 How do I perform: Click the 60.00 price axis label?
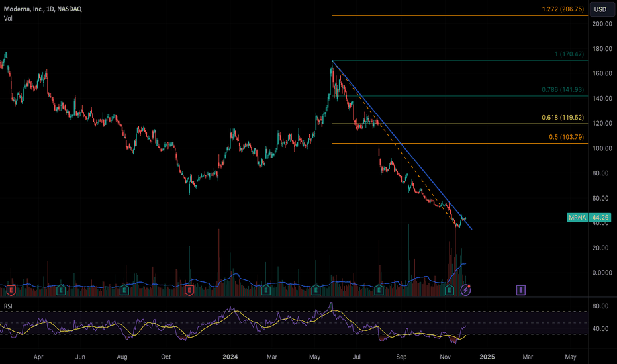pos(600,198)
